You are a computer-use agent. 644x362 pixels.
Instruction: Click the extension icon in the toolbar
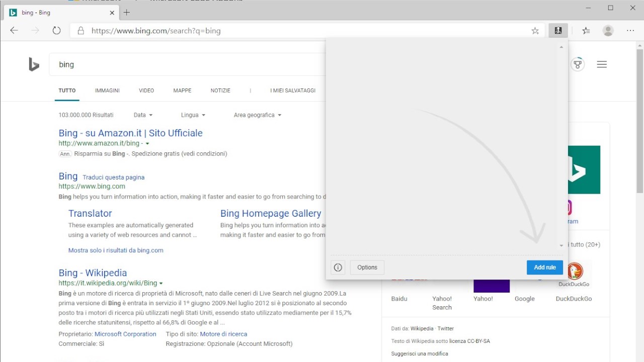click(x=558, y=31)
